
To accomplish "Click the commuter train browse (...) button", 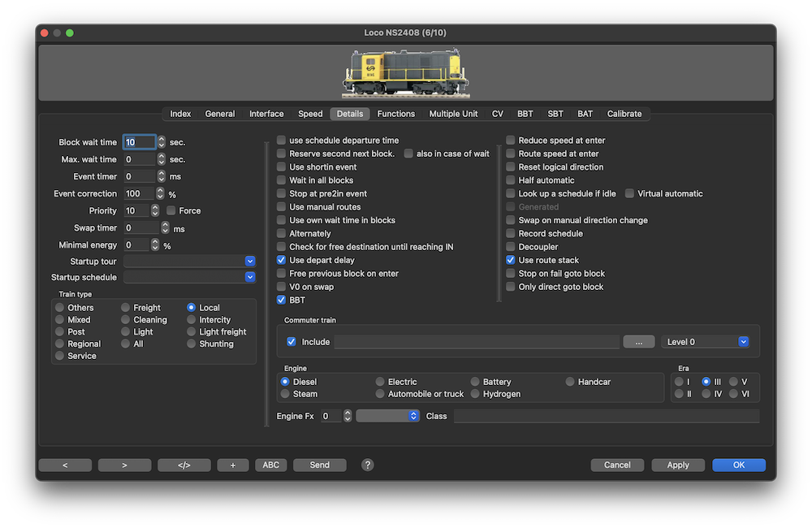I will click(638, 342).
